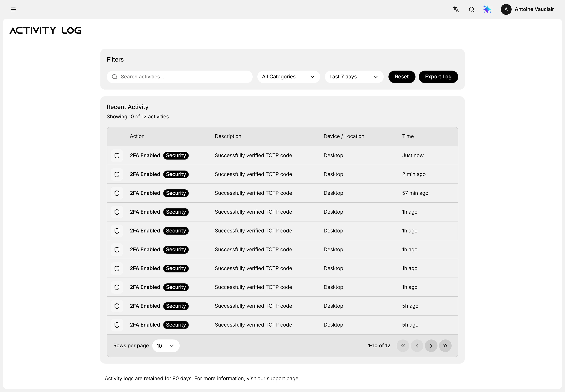
Task: Click the '57 min ago' time cell
Action: (x=415, y=193)
